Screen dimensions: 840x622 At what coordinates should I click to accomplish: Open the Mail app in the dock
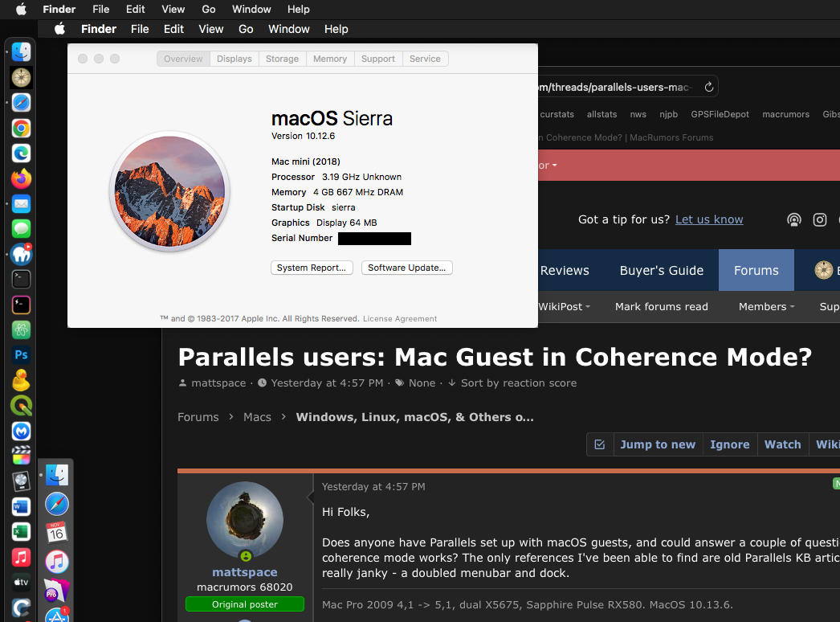(21, 204)
